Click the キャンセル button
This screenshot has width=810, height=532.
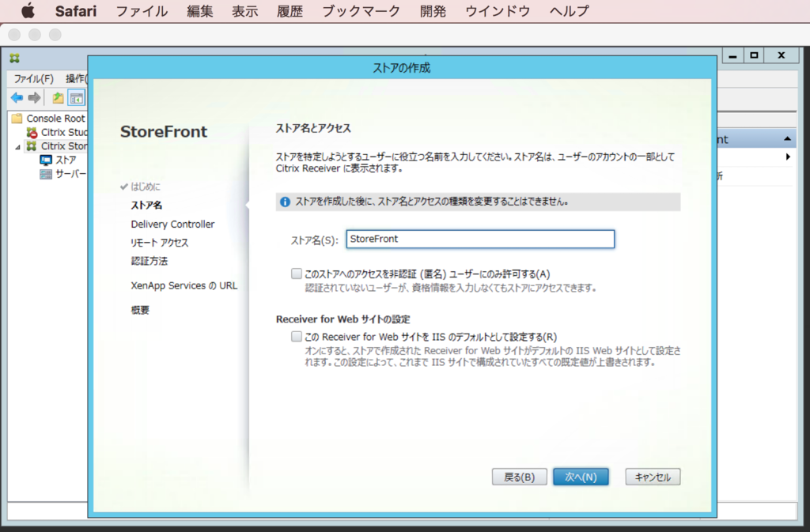point(653,477)
